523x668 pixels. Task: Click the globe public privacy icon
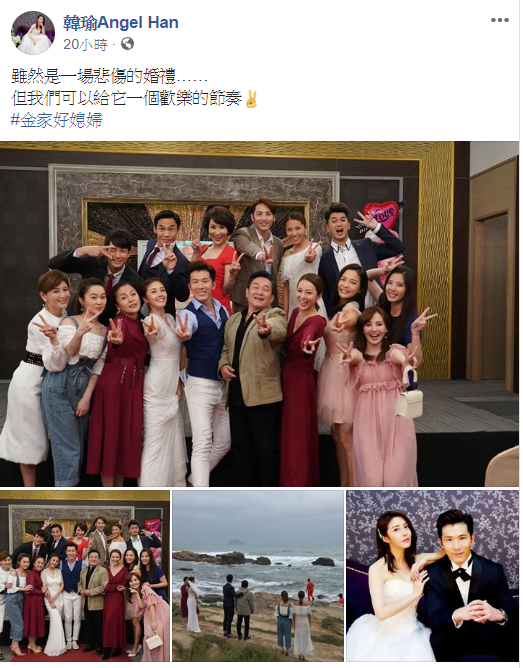127,43
